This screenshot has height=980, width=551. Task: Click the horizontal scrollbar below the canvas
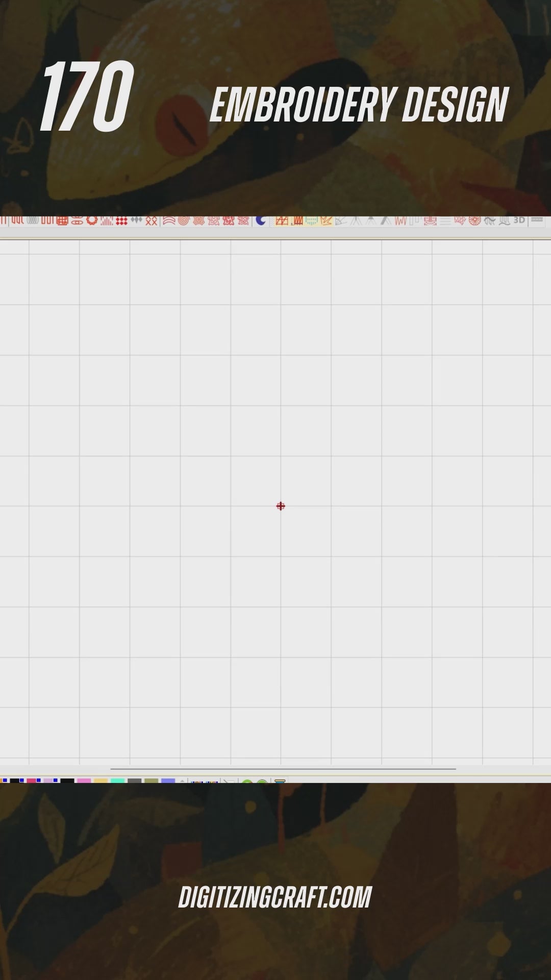tap(283, 769)
